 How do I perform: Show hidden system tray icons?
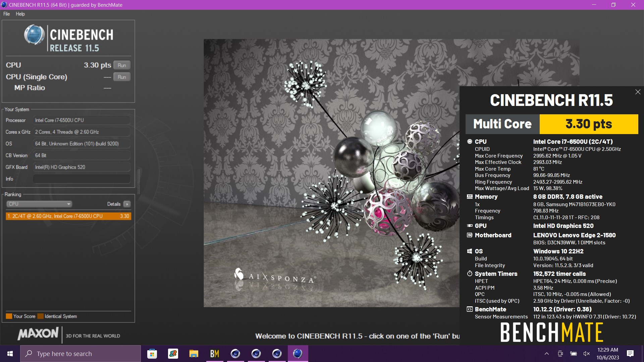[x=546, y=354]
